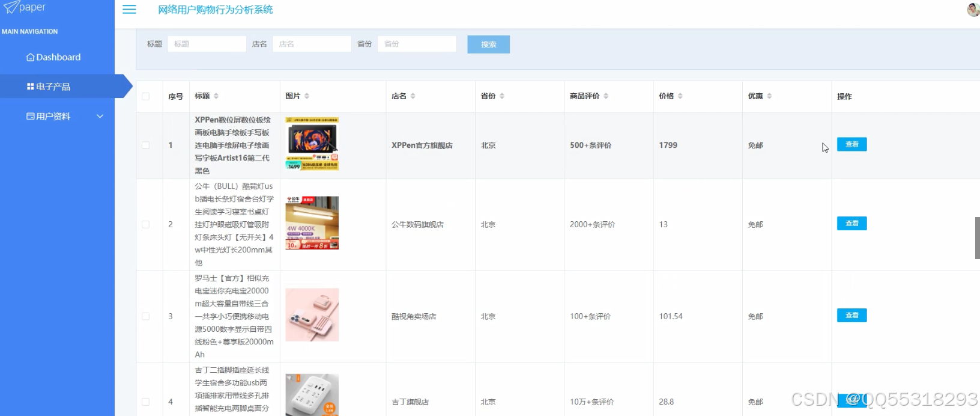Click the price 28.8 cell
The width and height of the screenshot is (980, 416).
click(x=666, y=402)
